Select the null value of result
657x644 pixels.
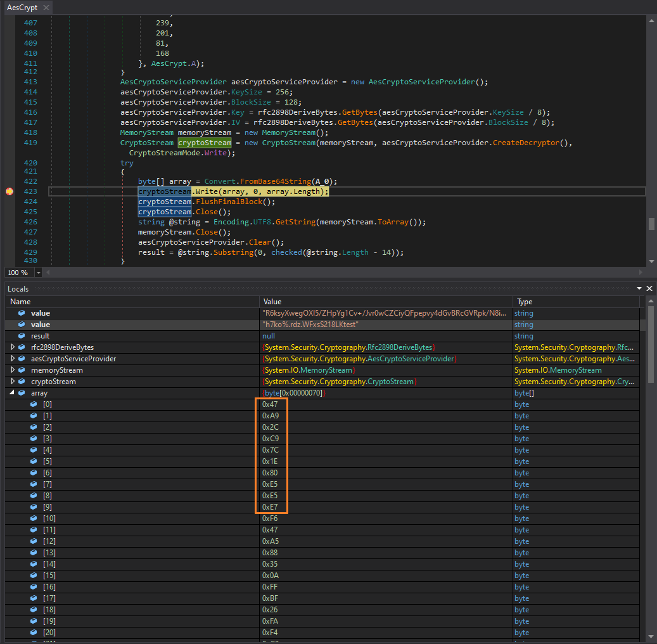pos(269,336)
